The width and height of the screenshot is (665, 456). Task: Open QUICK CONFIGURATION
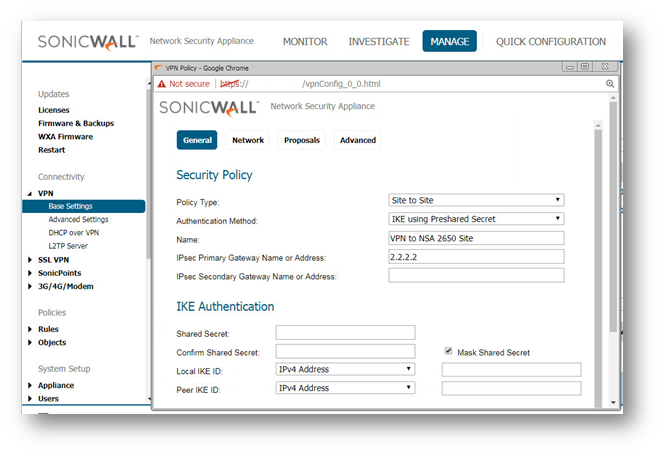pyautogui.click(x=551, y=42)
